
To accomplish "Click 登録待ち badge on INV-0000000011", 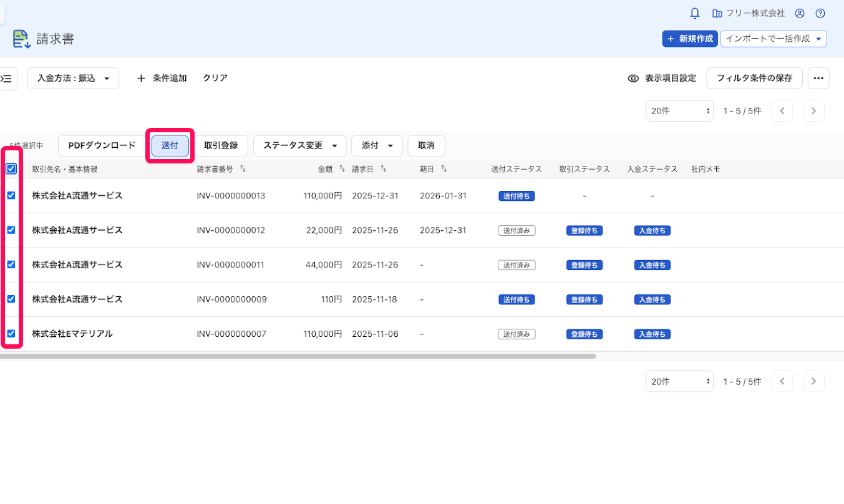I will click(584, 265).
